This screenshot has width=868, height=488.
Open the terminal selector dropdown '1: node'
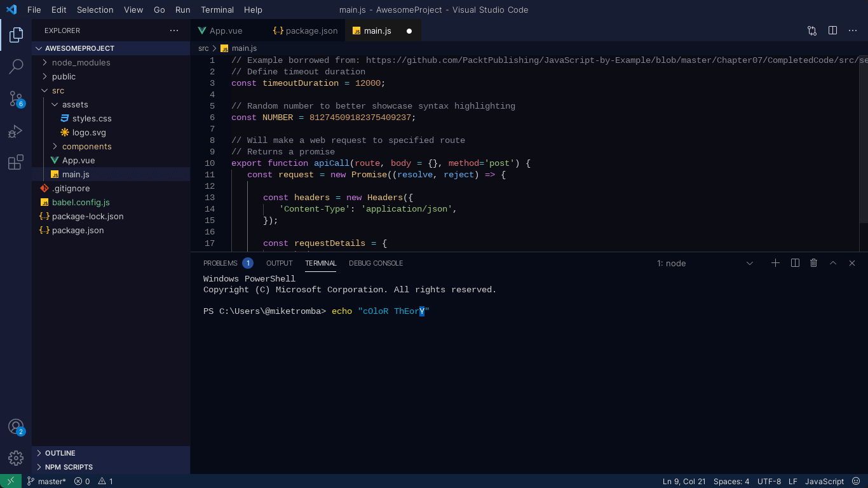click(705, 263)
